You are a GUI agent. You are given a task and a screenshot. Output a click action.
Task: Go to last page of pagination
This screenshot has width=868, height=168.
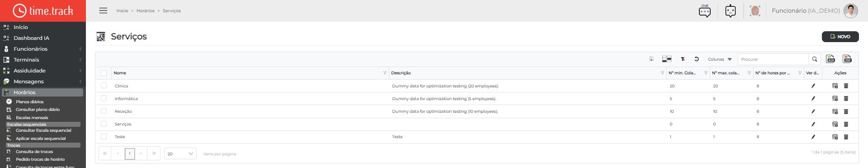(154, 154)
